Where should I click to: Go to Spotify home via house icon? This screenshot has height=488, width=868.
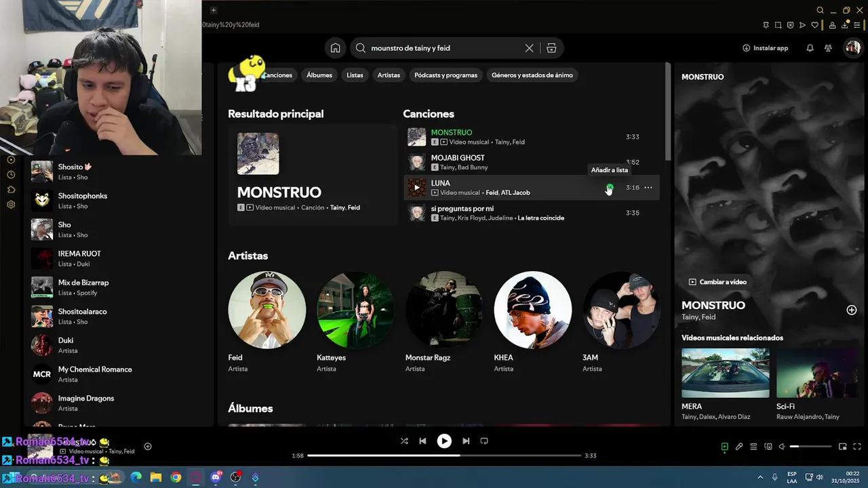(x=335, y=48)
